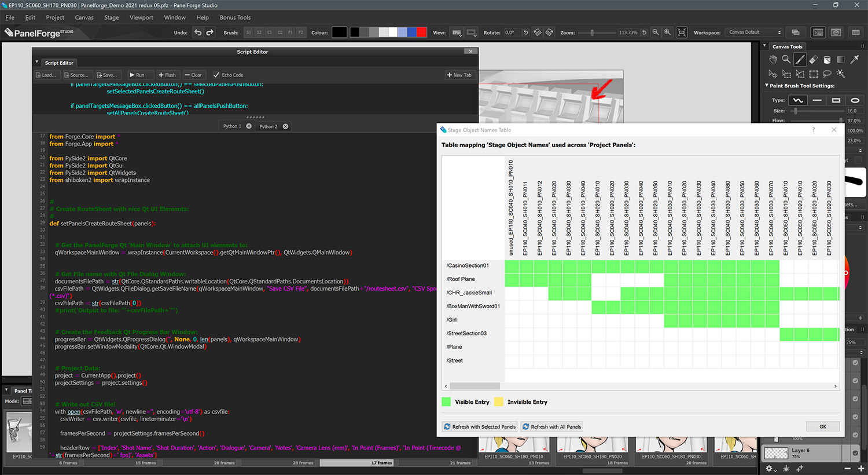Select the Rectangle Marquee selection tool

[813, 74]
